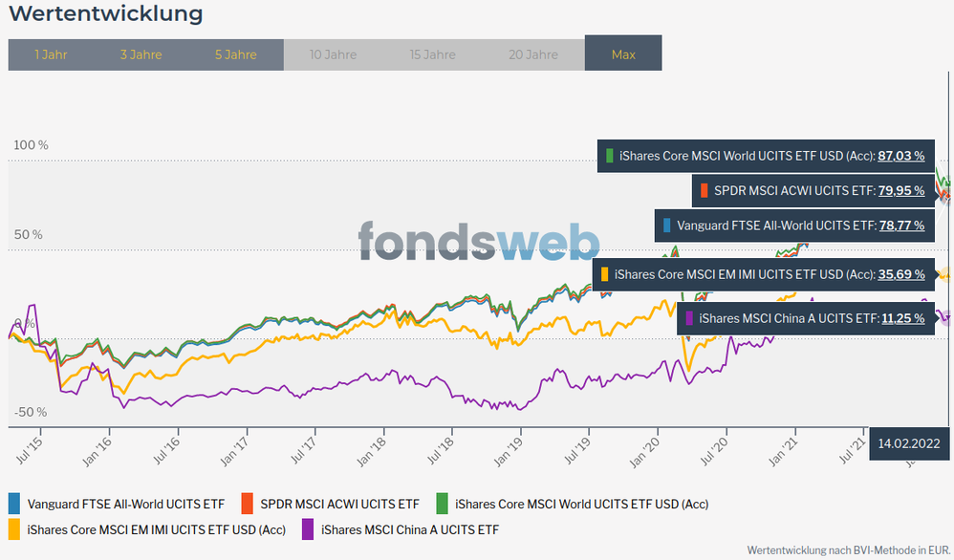Switch chart to 15 Jahre
Screen dimensions: 954x560
tap(432, 54)
